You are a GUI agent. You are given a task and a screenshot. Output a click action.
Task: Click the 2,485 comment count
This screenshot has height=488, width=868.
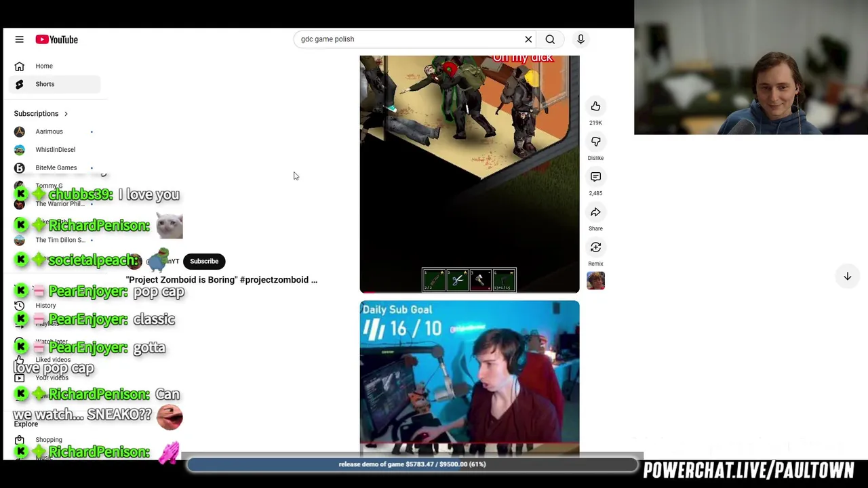[595, 193]
